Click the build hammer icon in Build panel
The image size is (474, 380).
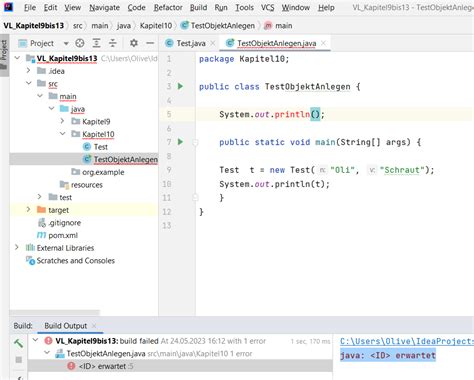tap(19, 343)
